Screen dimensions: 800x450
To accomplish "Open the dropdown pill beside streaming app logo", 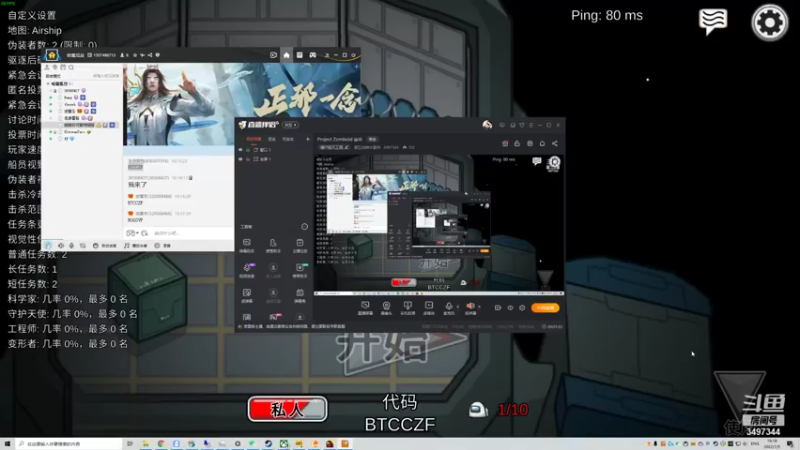I will [x=290, y=125].
